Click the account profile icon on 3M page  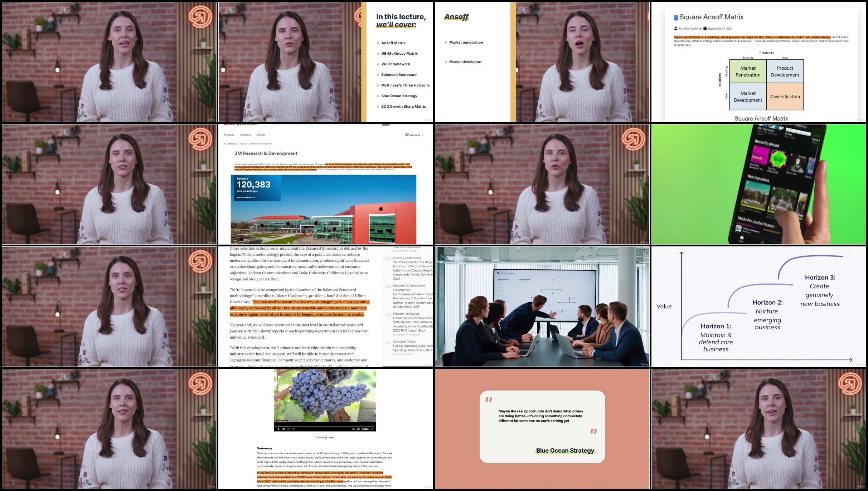407,135
